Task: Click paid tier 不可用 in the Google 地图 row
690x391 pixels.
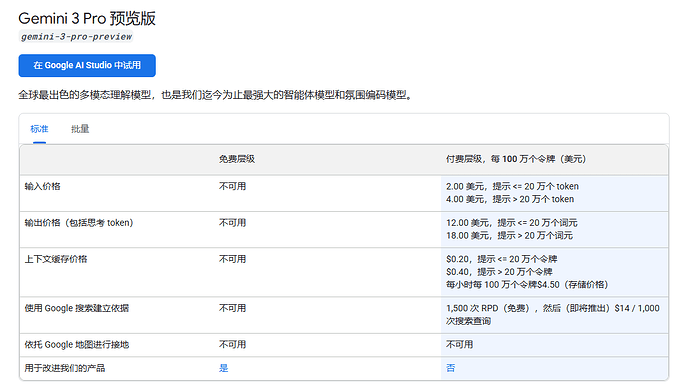Action: coord(459,344)
